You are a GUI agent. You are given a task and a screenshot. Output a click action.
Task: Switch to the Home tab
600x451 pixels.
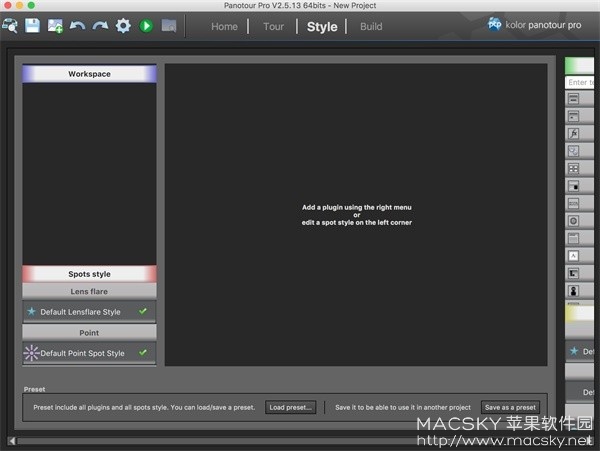224,26
